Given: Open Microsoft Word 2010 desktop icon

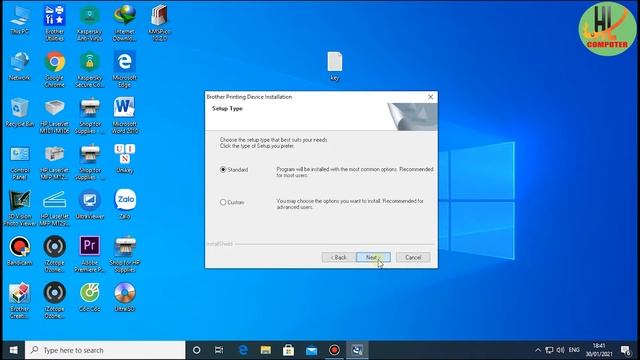Looking at the screenshot, I should tap(125, 116).
